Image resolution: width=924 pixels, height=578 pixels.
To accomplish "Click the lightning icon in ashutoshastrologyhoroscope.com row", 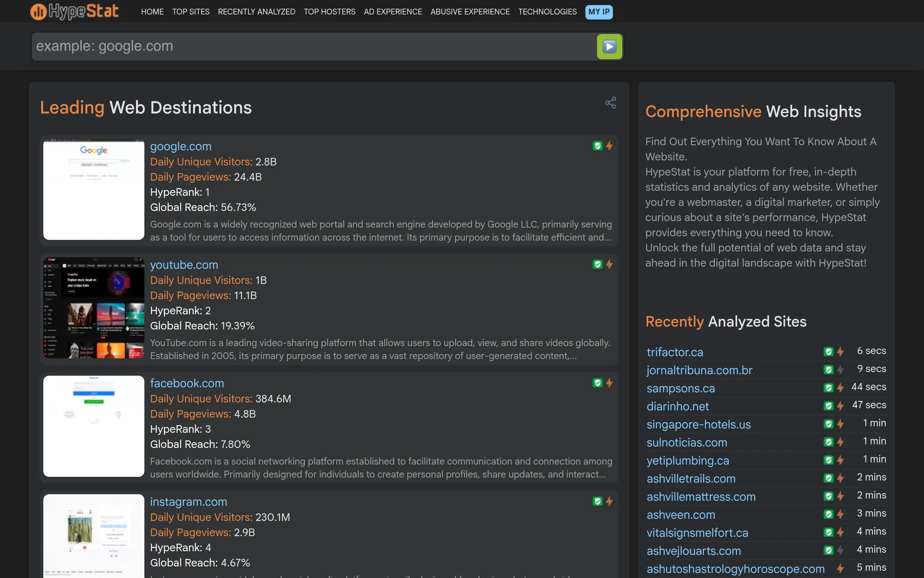I will click(840, 569).
